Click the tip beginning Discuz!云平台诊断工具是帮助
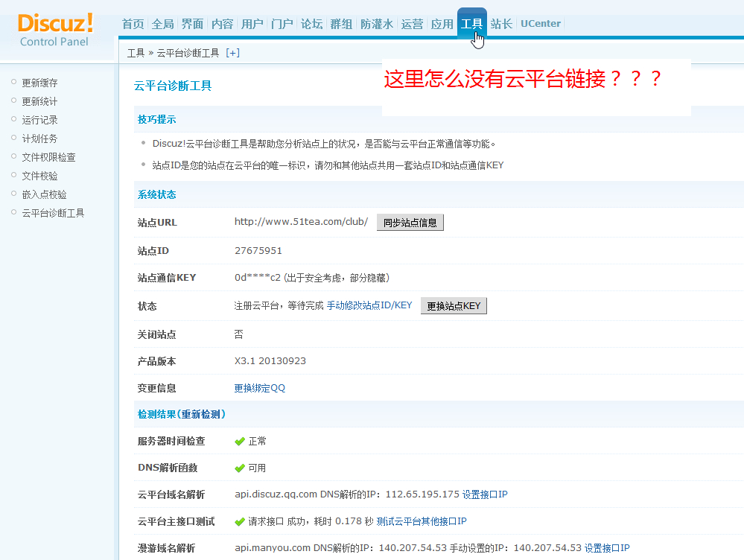 click(x=324, y=144)
